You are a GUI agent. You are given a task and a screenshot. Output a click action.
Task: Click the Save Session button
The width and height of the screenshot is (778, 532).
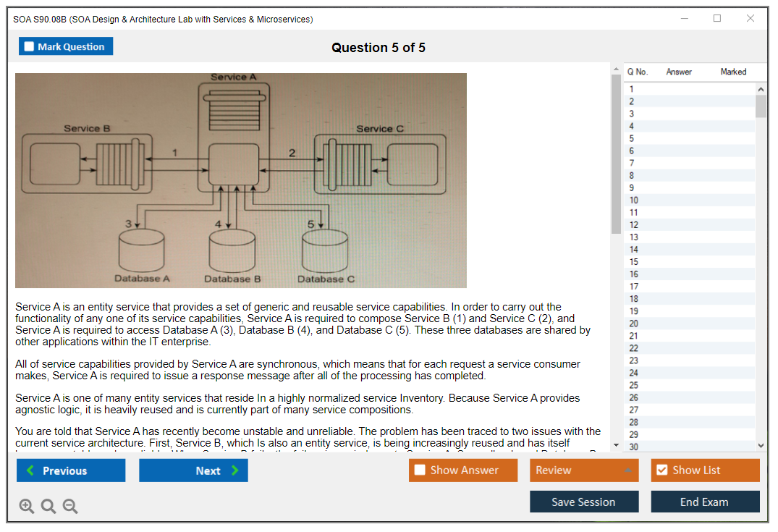[583, 502]
